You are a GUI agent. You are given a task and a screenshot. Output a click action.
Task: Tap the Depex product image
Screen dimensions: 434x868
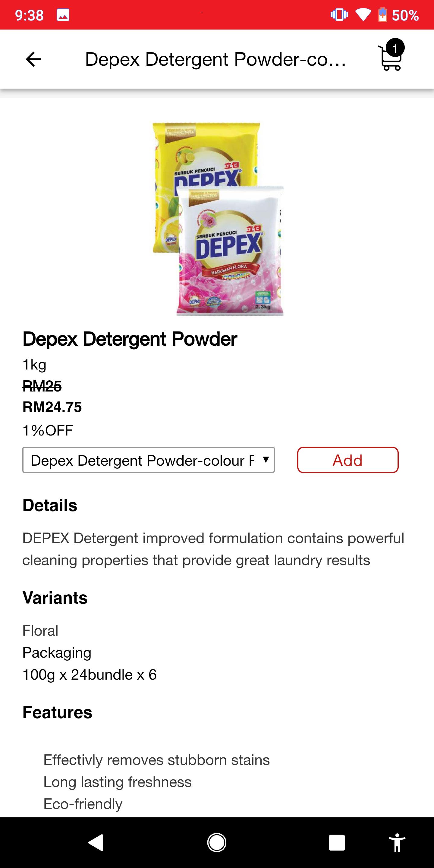217,219
